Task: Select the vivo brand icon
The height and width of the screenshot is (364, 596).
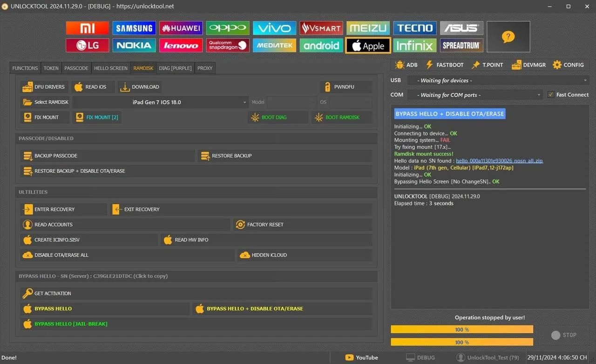Action: point(274,28)
